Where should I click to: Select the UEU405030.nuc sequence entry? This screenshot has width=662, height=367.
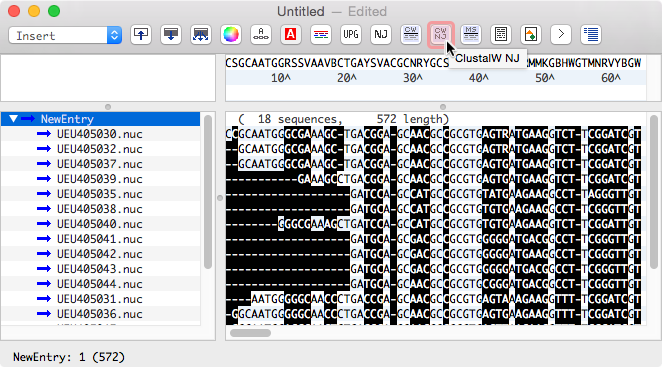pyautogui.click(x=100, y=134)
